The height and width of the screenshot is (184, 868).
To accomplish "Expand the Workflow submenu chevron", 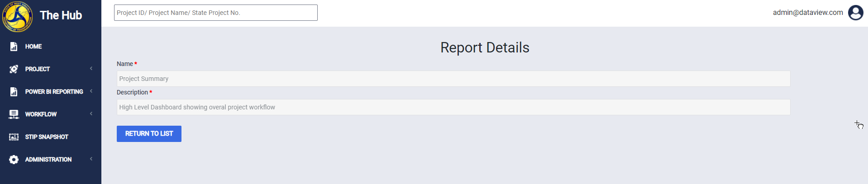I will 91,114.
